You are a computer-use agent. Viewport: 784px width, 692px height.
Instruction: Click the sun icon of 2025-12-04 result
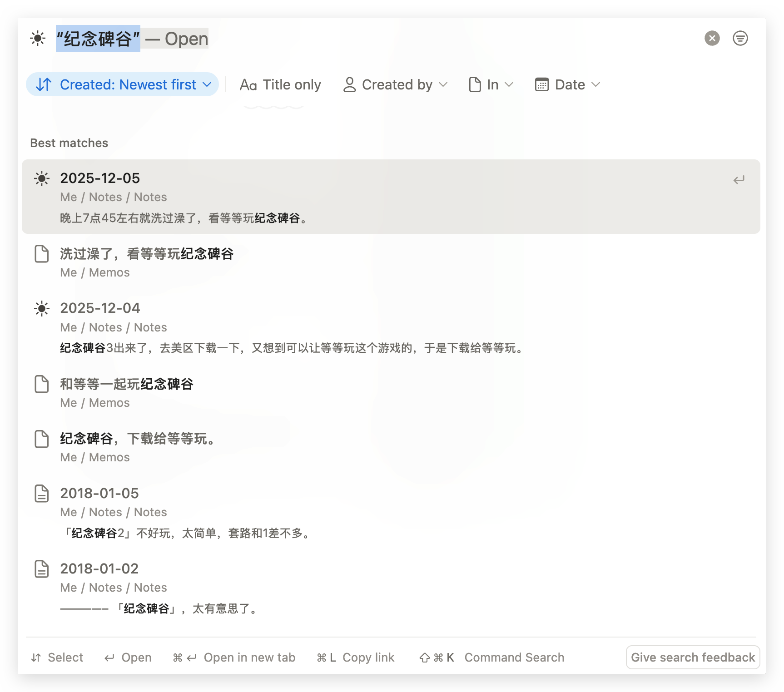(x=42, y=309)
